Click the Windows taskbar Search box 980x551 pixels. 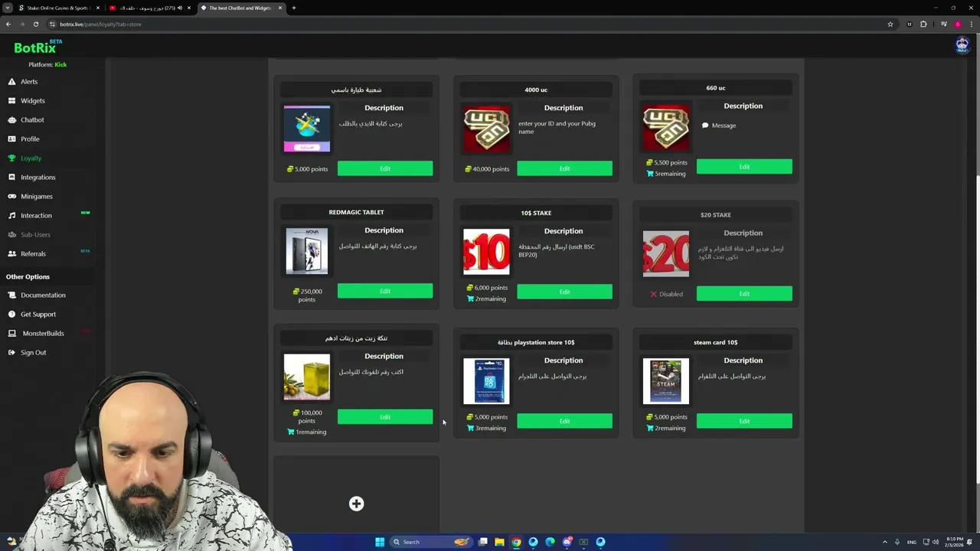(x=431, y=542)
